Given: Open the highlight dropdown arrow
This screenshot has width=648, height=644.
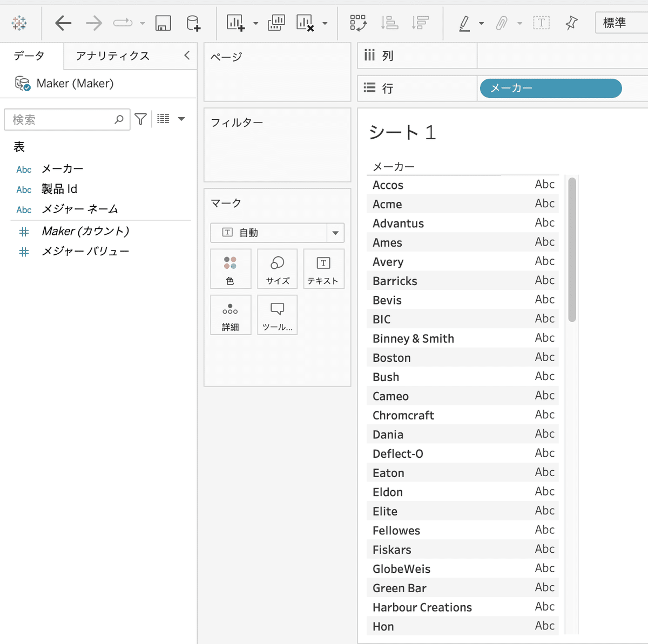Looking at the screenshot, I should (x=481, y=23).
